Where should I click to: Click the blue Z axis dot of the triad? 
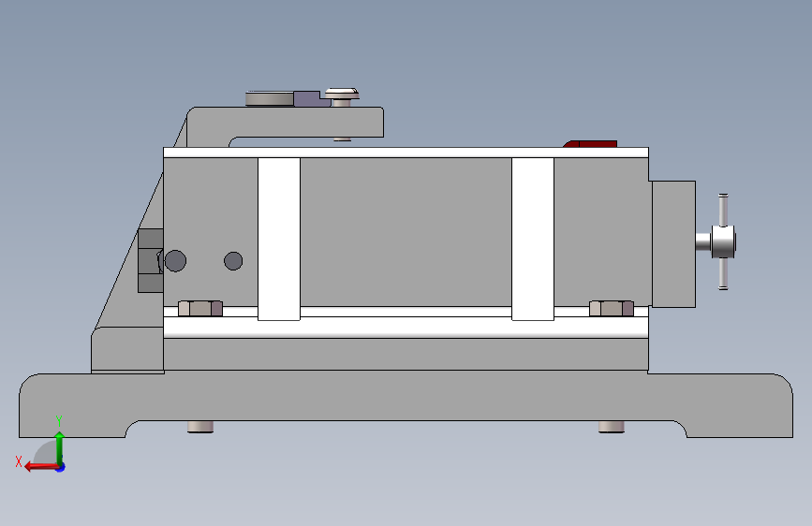[61, 467]
